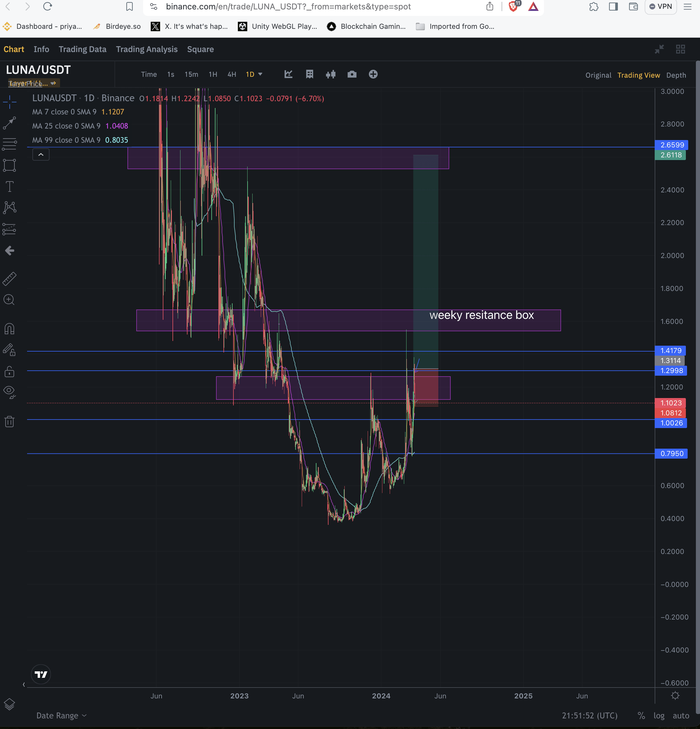Select the rectangle shapes tool
The width and height of the screenshot is (700, 729).
tap(9, 165)
